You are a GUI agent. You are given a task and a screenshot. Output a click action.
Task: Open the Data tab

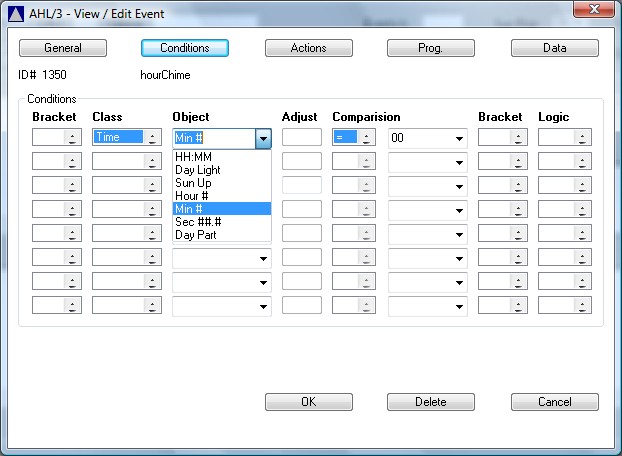click(x=554, y=48)
